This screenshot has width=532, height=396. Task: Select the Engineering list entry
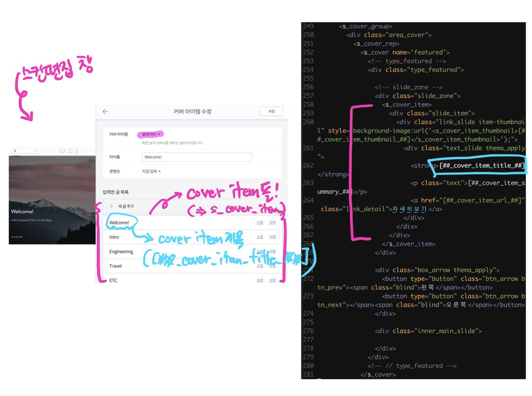[x=121, y=252]
